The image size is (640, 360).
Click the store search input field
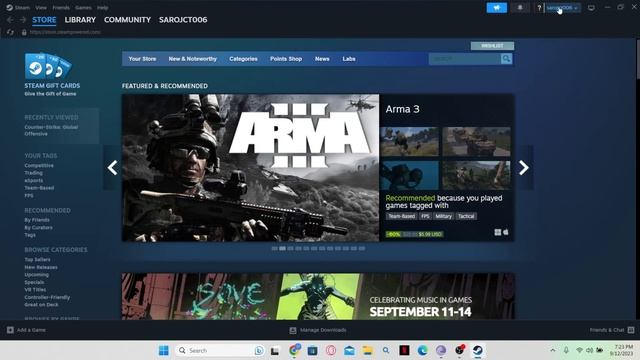click(x=464, y=59)
